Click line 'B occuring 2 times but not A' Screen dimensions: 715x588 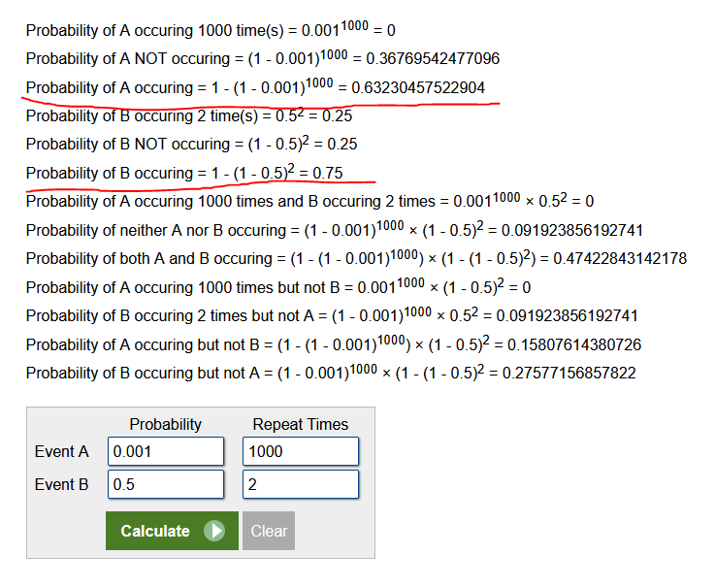[x=332, y=314]
